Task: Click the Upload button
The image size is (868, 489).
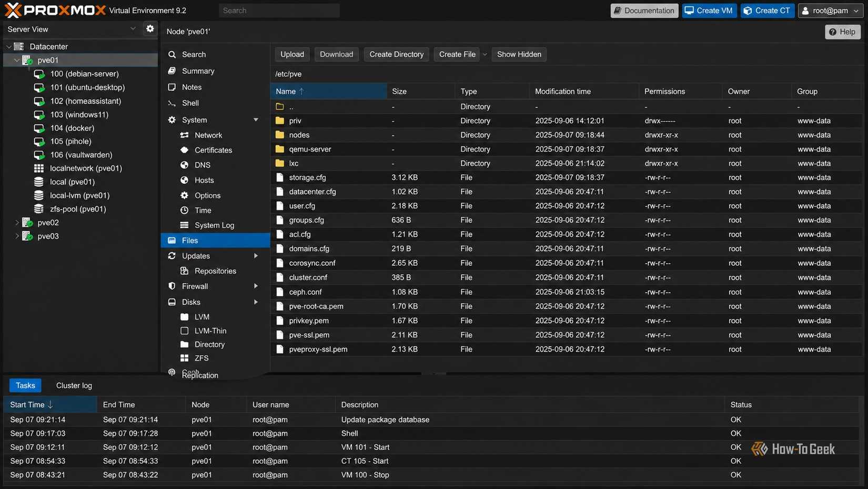Action: (292, 54)
